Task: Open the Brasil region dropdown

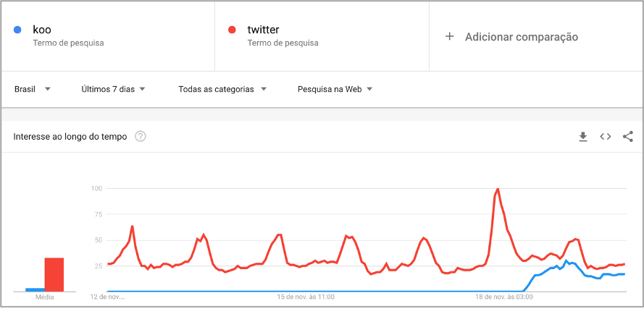Action: pos(33,89)
